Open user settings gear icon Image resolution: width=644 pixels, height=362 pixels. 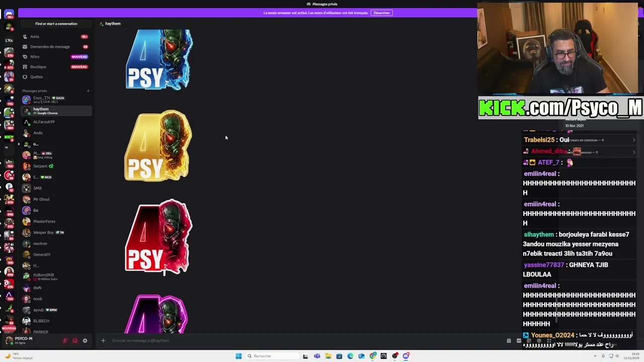85,340
